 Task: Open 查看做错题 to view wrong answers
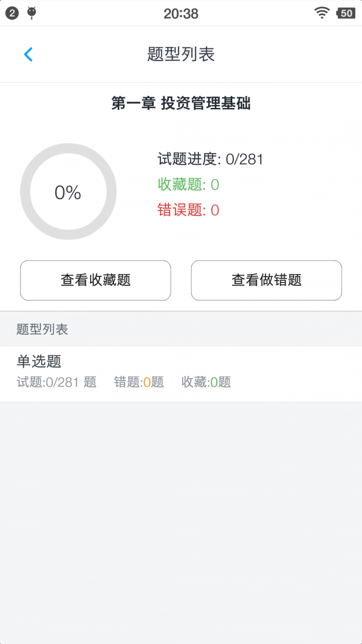click(x=266, y=280)
